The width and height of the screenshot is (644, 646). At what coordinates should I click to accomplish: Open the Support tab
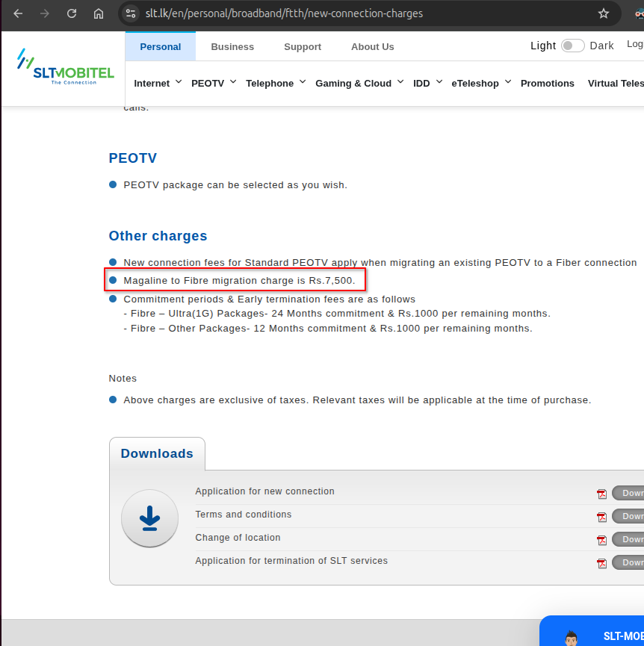click(303, 46)
